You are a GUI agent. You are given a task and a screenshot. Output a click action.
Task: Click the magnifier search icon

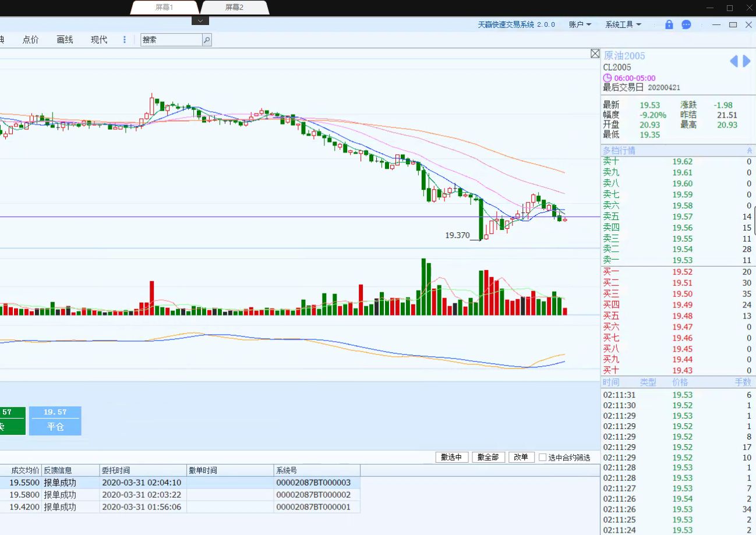[207, 40]
